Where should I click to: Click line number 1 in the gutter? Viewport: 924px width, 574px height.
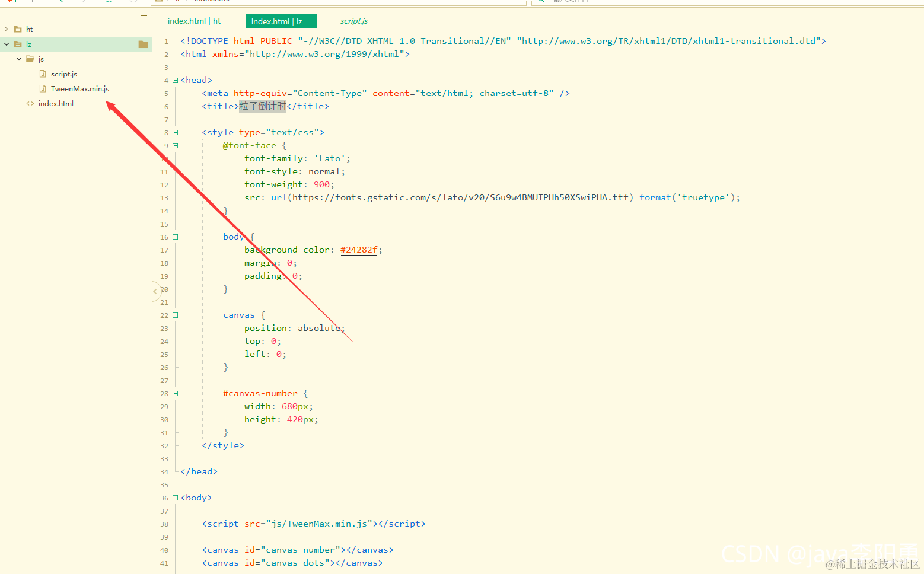pyautogui.click(x=167, y=42)
